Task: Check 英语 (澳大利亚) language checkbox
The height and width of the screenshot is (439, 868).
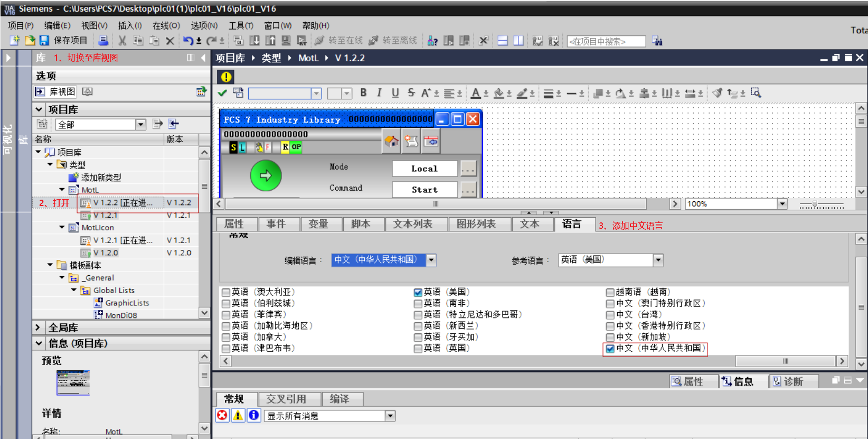Action: (x=226, y=292)
